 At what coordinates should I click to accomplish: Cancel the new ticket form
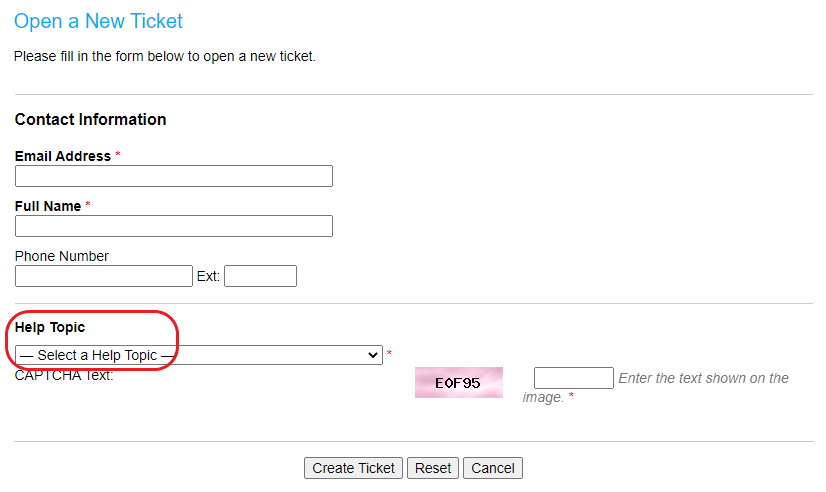(493, 468)
